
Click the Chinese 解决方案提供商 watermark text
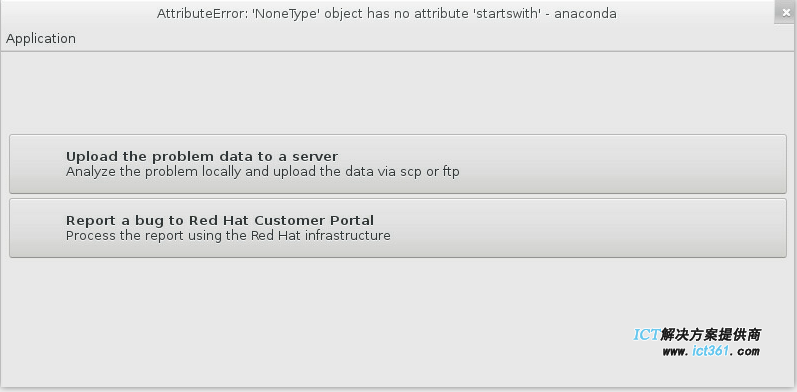pyautogui.click(x=710, y=335)
